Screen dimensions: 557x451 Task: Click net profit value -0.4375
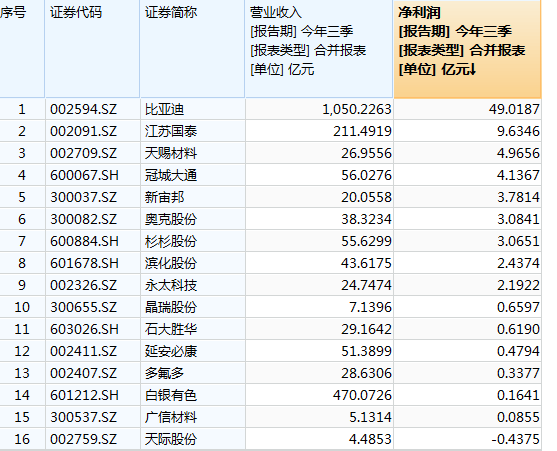pyautogui.click(x=515, y=439)
